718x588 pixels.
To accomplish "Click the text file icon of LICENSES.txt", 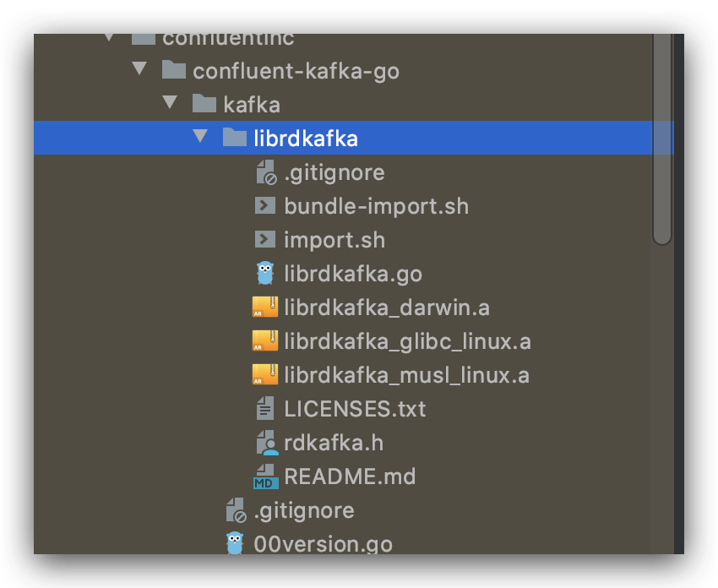I will (x=265, y=409).
